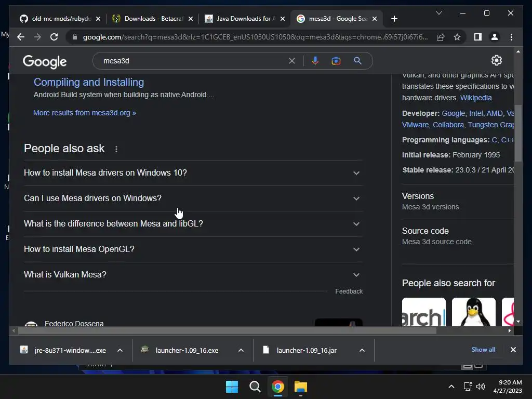Show all downloads
This screenshot has width=532, height=399.
coord(483,350)
